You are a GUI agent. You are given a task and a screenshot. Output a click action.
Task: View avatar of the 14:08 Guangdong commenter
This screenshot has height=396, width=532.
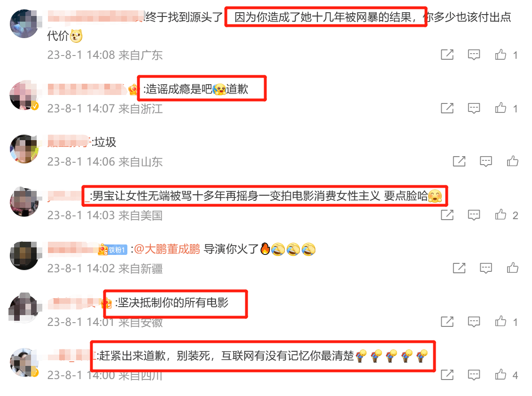pyautogui.click(x=24, y=24)
